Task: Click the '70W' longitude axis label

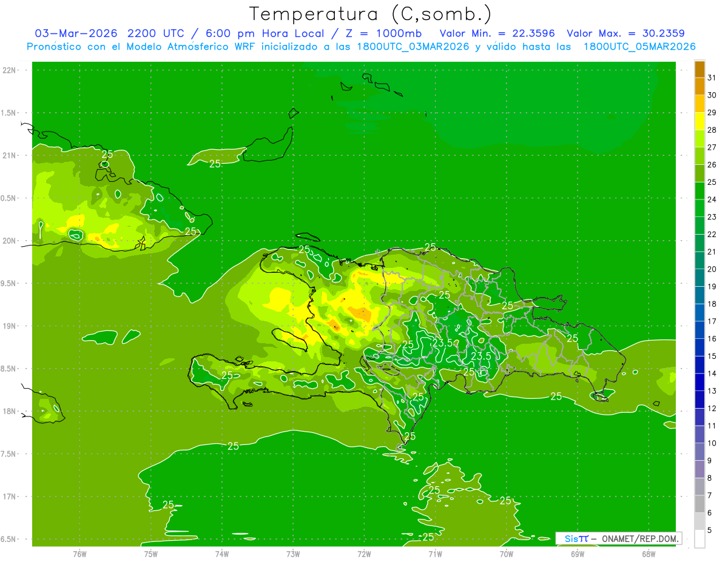Action: [507, 554]
